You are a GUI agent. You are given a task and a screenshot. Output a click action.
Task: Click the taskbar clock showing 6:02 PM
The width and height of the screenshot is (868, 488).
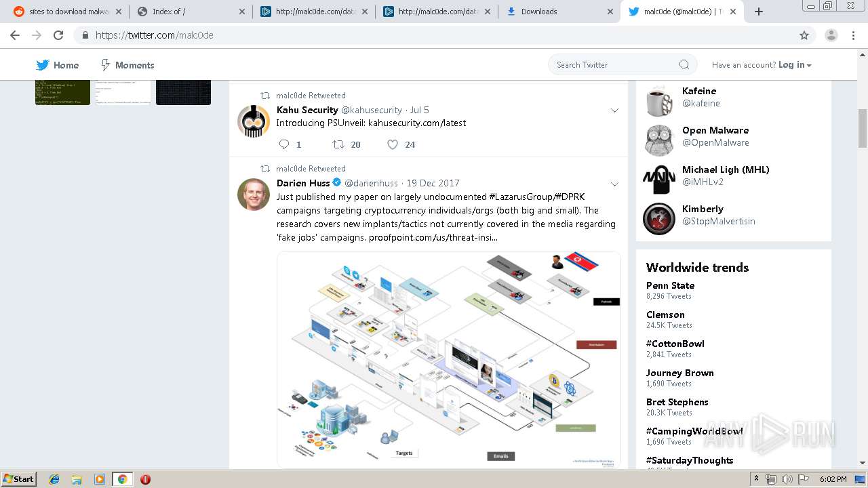pyautogui.click(x=833, y=479)
